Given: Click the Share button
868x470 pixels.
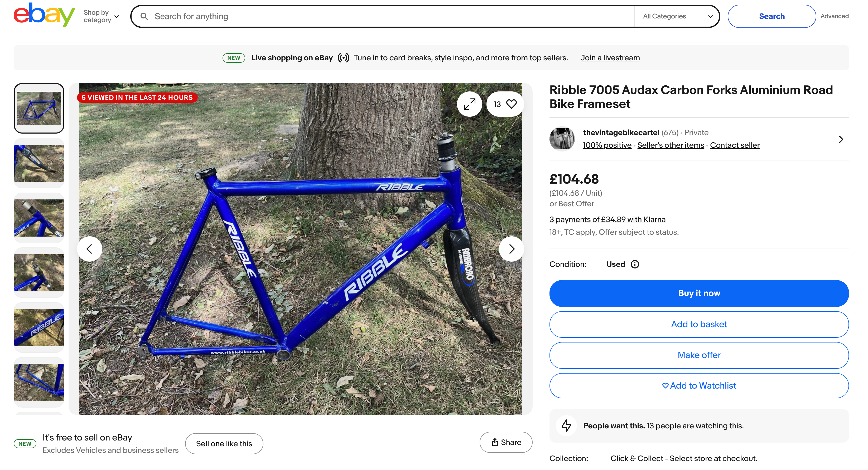Looking at the screenshot, I should (x=506, y=442).
